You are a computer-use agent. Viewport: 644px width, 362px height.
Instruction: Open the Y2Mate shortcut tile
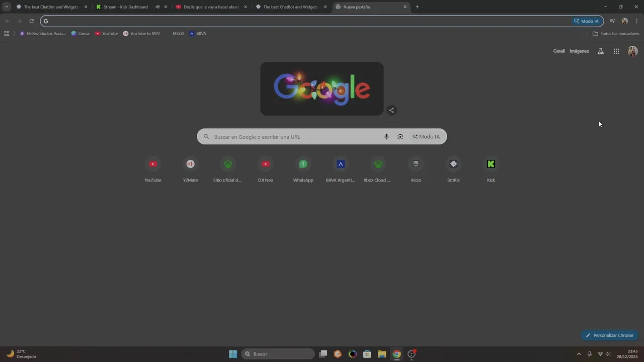click(190, 170)
